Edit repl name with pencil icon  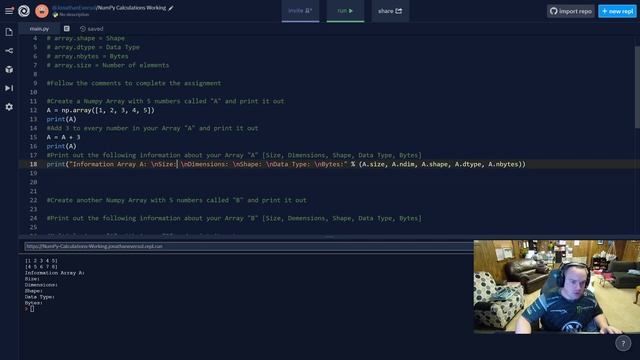(x=171, y=8)
